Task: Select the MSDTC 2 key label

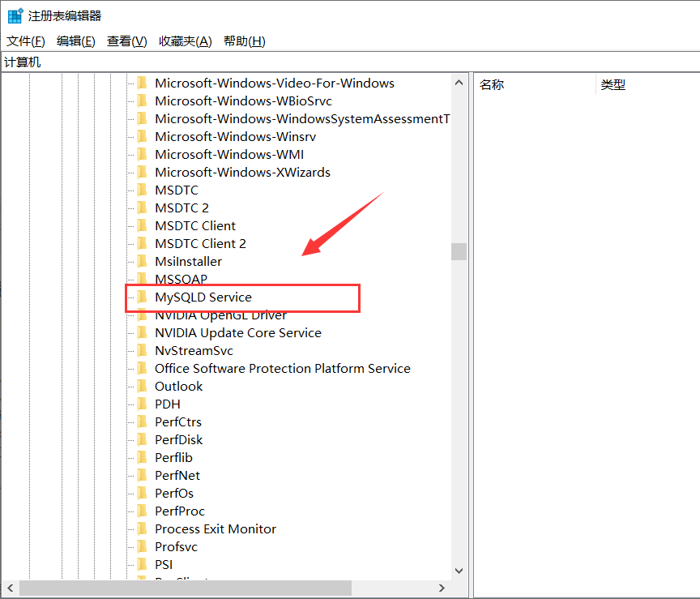Action: coord(181,208)
